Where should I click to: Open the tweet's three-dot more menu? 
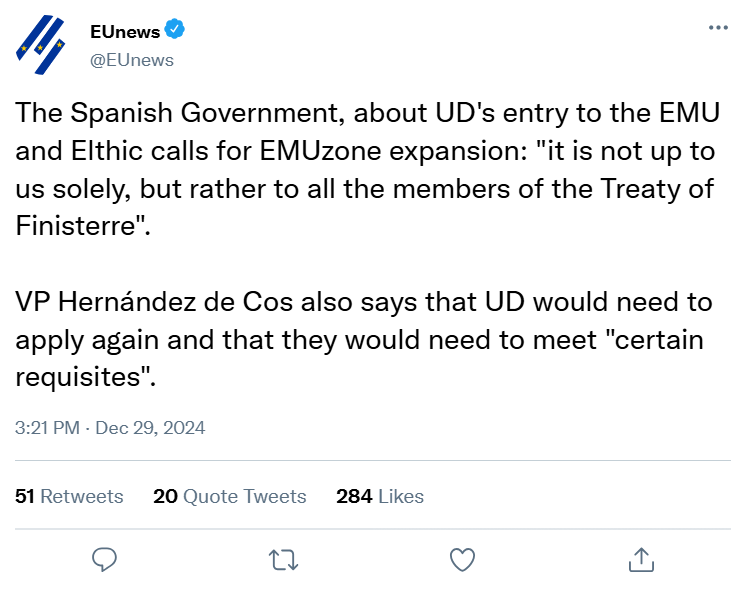pyautogui.click(x=718, y=29)
